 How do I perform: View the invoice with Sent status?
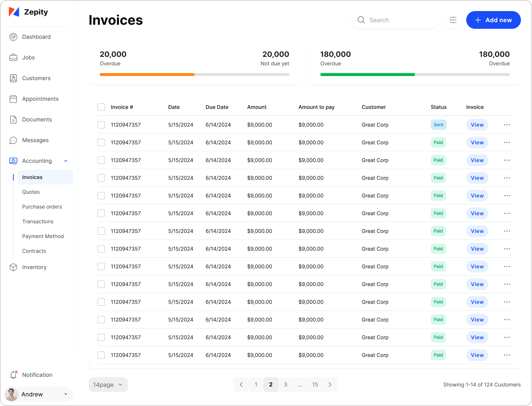click(477, 125)
